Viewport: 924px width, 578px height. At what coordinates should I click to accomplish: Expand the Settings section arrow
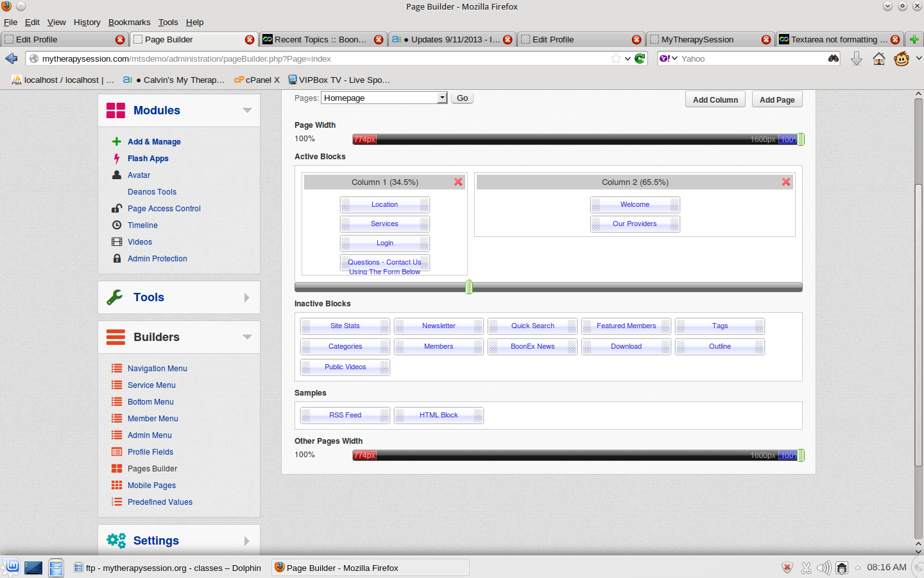[247, 541]
